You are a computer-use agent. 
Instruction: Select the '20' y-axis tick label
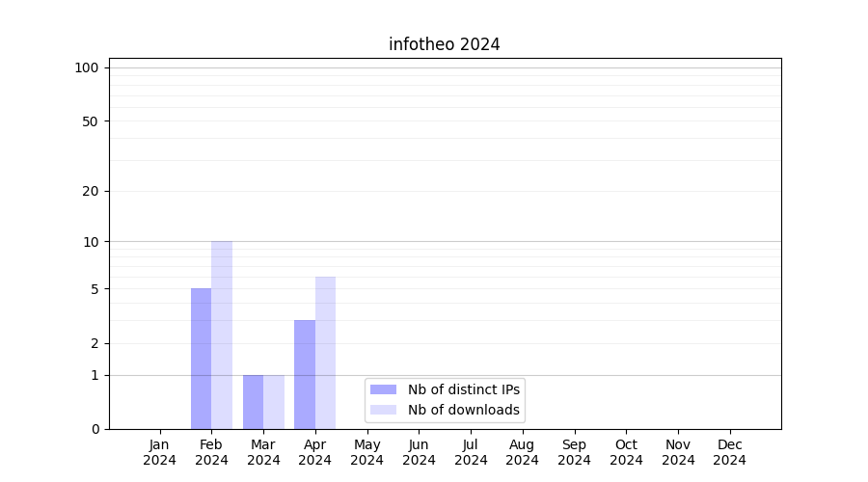pos(91,191)
